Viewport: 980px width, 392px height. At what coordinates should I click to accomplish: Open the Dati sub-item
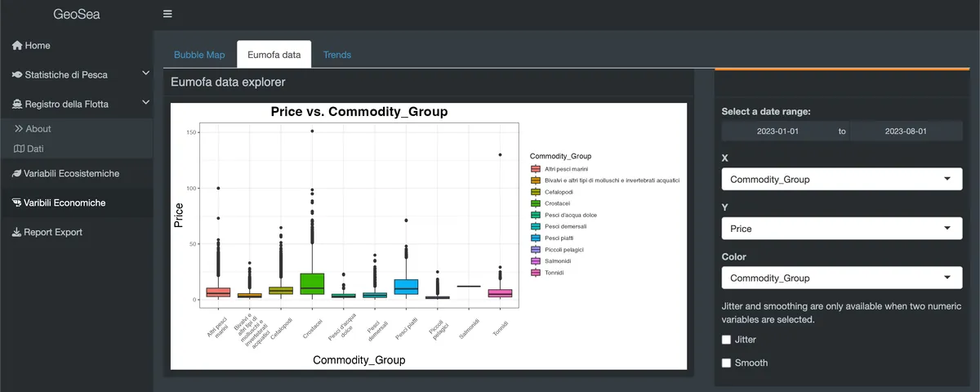click(76, 149)
